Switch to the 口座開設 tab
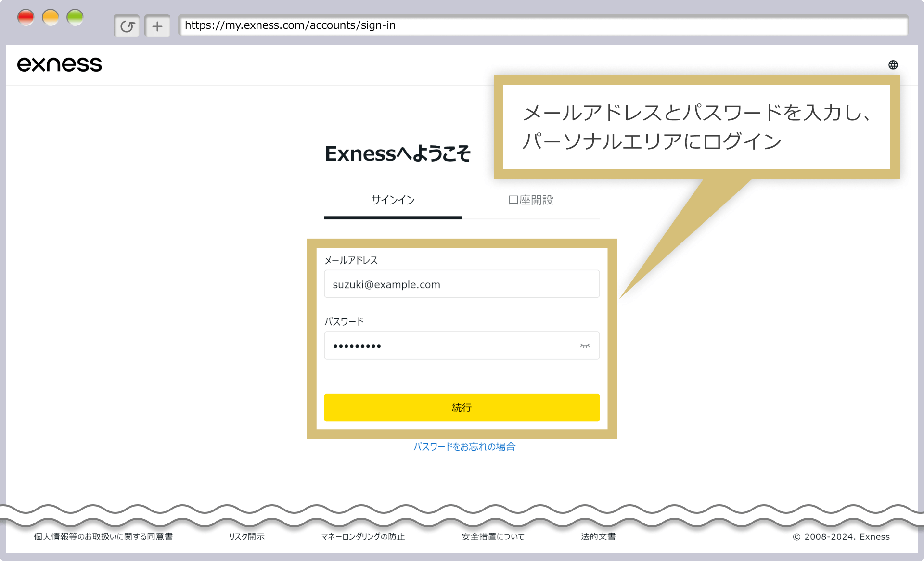Viewport: 924px width, 561px height. pos(530,200)
